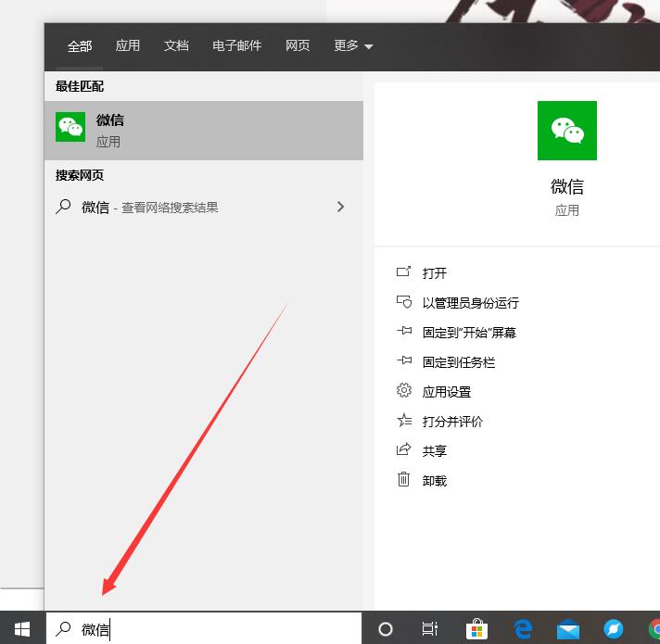Choose 打分并评价 option

452,422
